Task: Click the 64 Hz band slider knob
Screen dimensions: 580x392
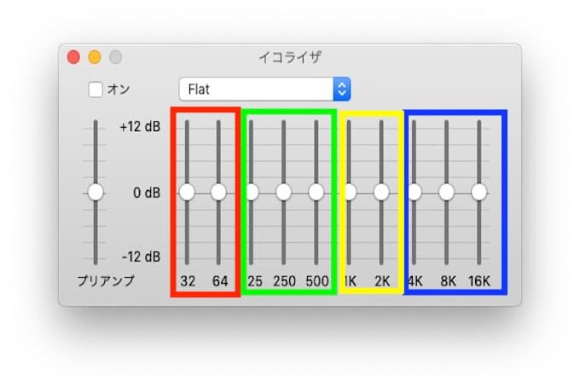Action: (x=218, y=193)
